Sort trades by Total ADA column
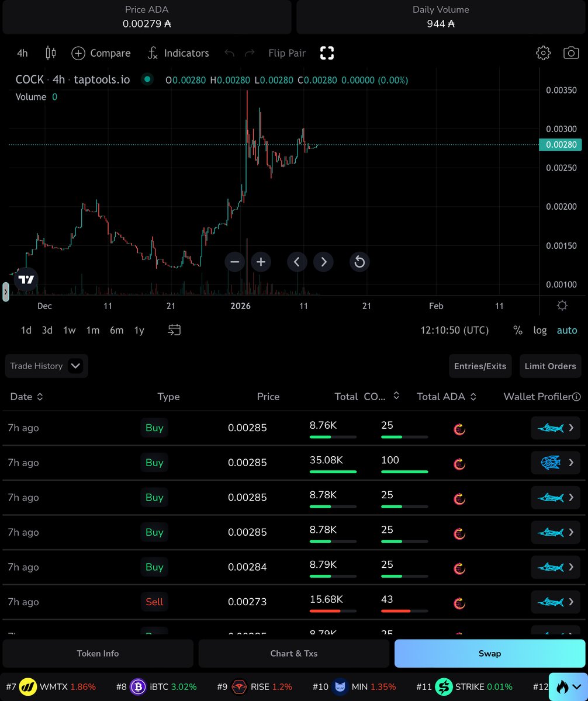The width and height of the screenshot is (588, 701). coord(447,397)
